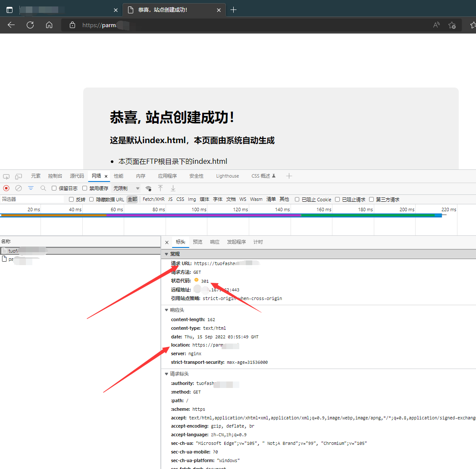
Task: Add more DevTools tools with plus icon
Action: coord(289,176)
